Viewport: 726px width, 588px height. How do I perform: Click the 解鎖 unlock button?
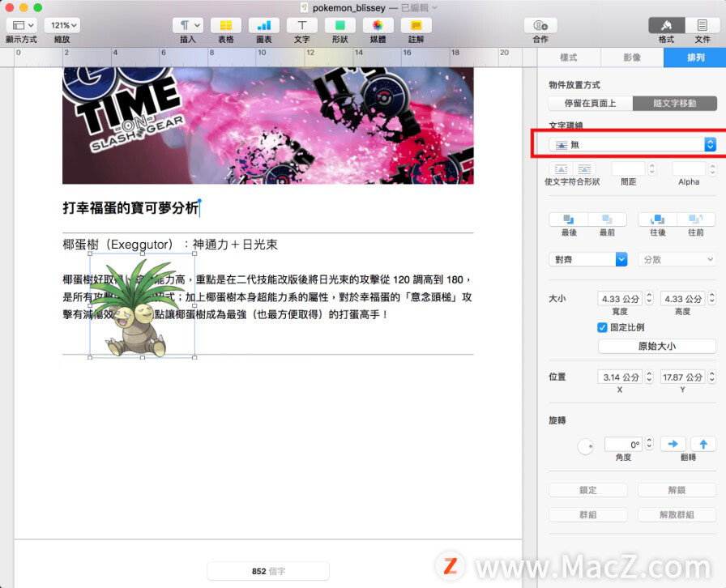click(x=677, y=490)
